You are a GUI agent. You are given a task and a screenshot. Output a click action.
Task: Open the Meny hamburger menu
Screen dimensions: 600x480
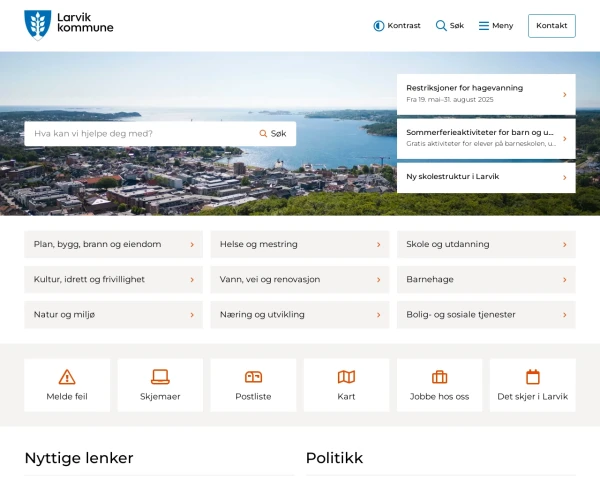coord(496,26)
